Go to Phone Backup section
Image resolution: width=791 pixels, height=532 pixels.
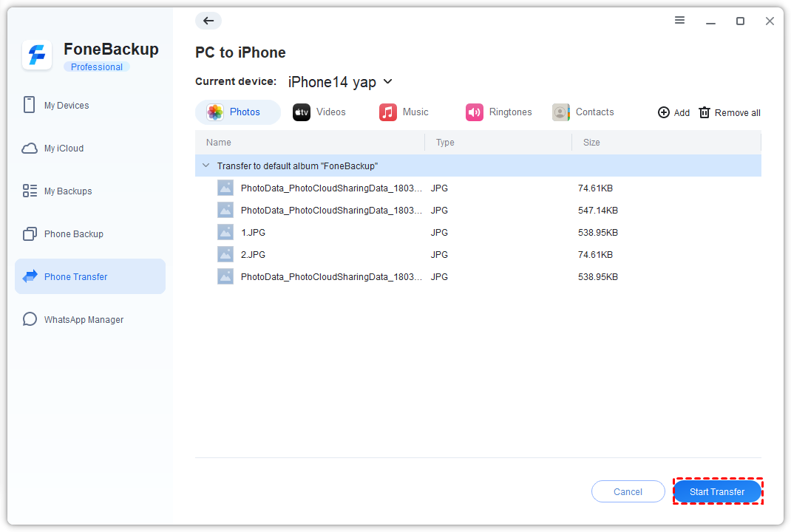click(90, 234)
